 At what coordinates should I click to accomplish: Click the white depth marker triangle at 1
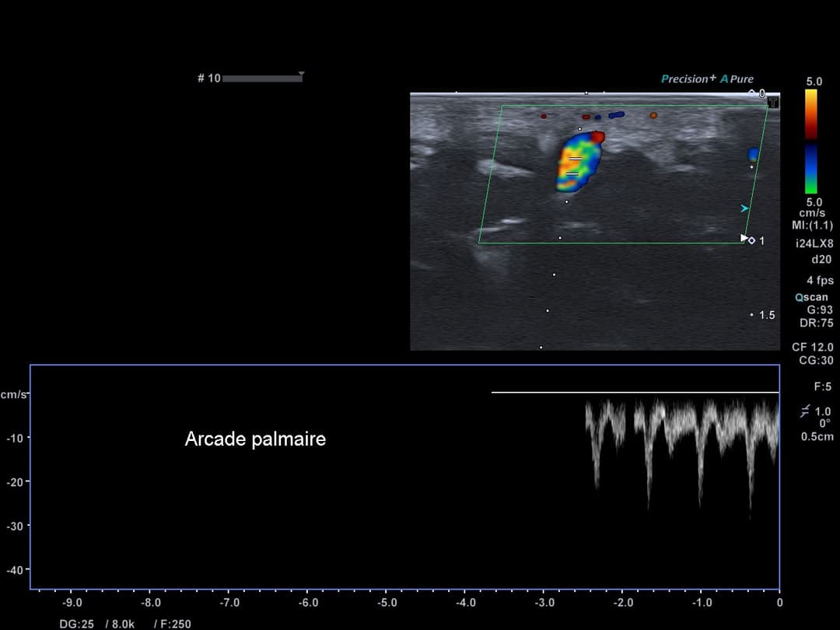[744, 238]
